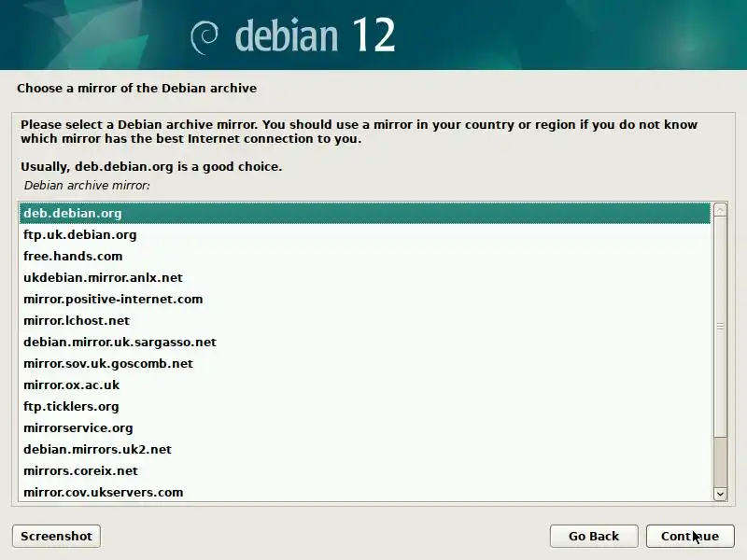Screen dimensions: 747x560
Task: Choose mirror.cov.ukservers.com mirror
Action: click(365, 492)
